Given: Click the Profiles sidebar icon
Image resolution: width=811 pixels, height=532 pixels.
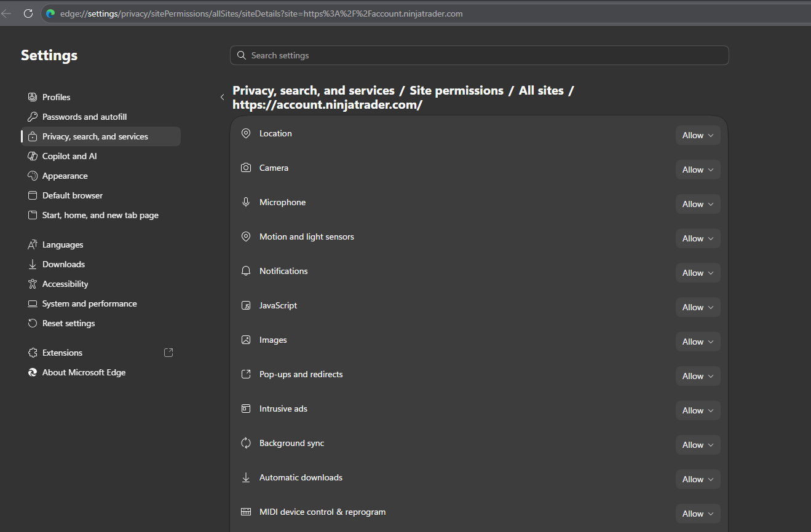Looking at the screenshot, I should tap(33, 97).
